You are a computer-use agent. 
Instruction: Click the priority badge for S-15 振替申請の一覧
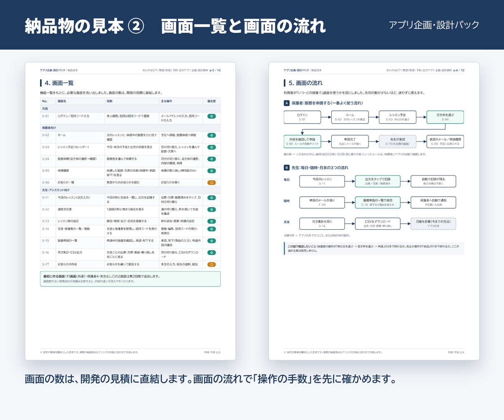212,241
